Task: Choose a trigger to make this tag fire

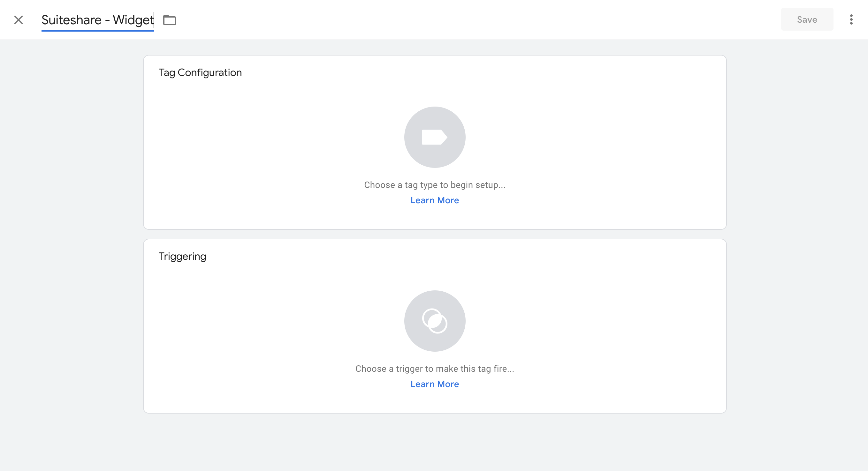Action: 435,368
